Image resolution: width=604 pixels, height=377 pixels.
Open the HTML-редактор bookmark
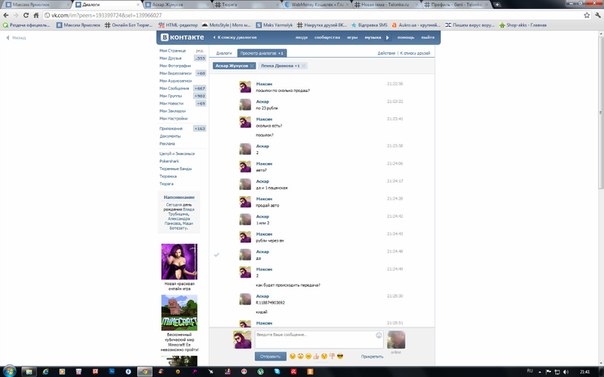[178, 25]
